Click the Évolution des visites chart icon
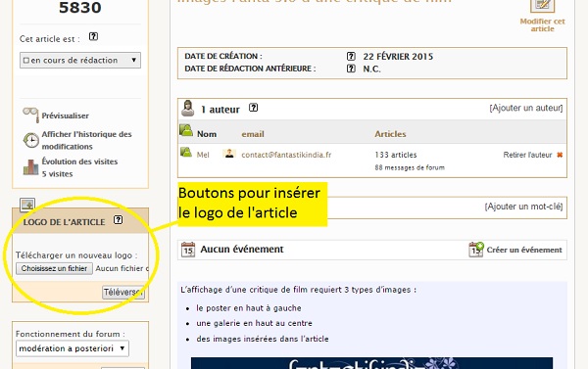Viewport: 588px width, 369px height. click(30, 167)
